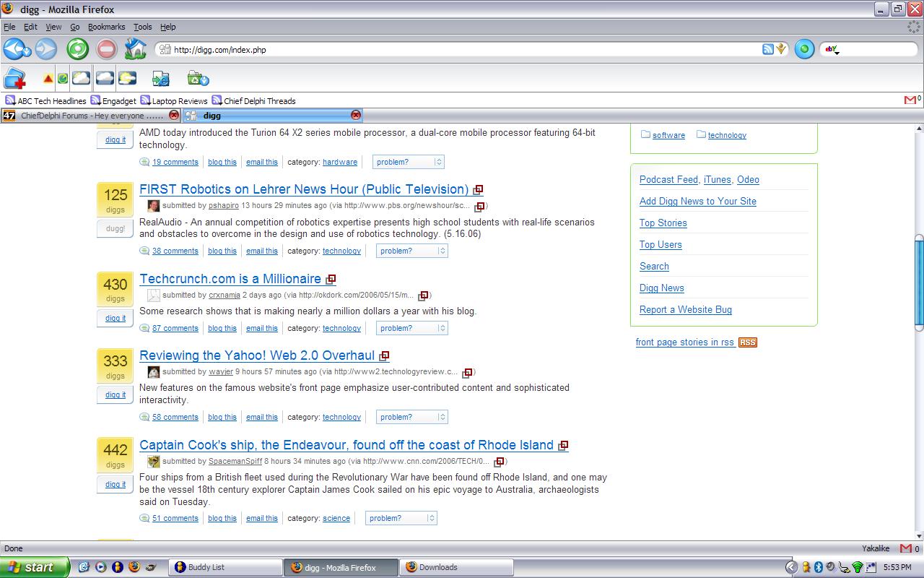Open the Bookmarks menu

click(106, 27)
